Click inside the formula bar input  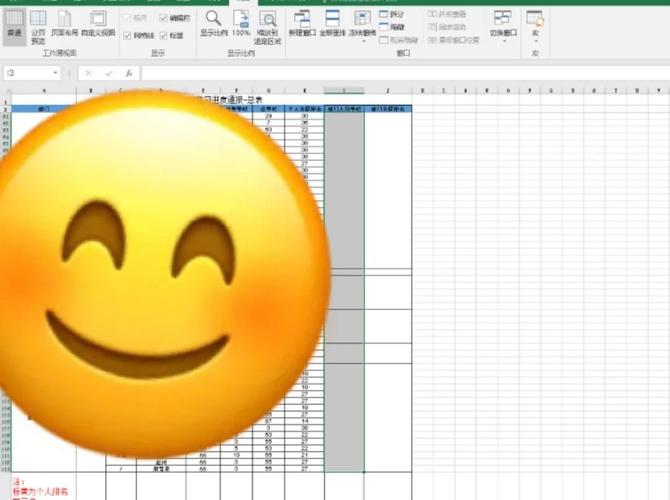[405, 73]
